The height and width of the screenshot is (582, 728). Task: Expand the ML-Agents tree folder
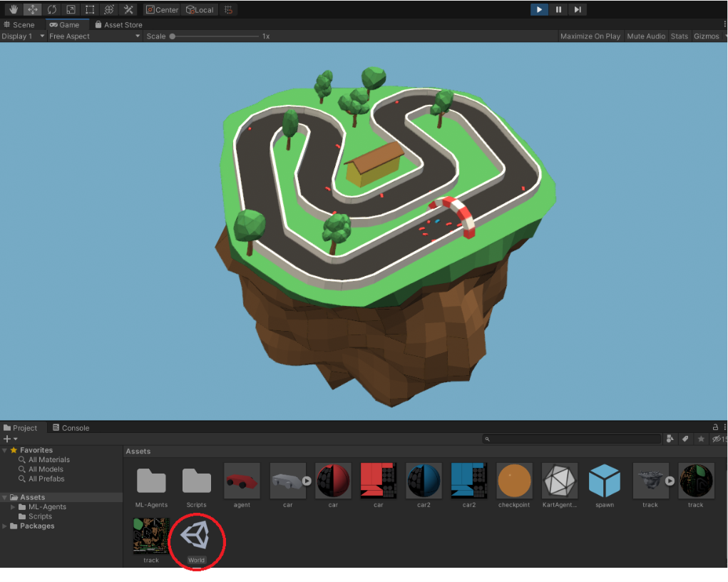13,507
